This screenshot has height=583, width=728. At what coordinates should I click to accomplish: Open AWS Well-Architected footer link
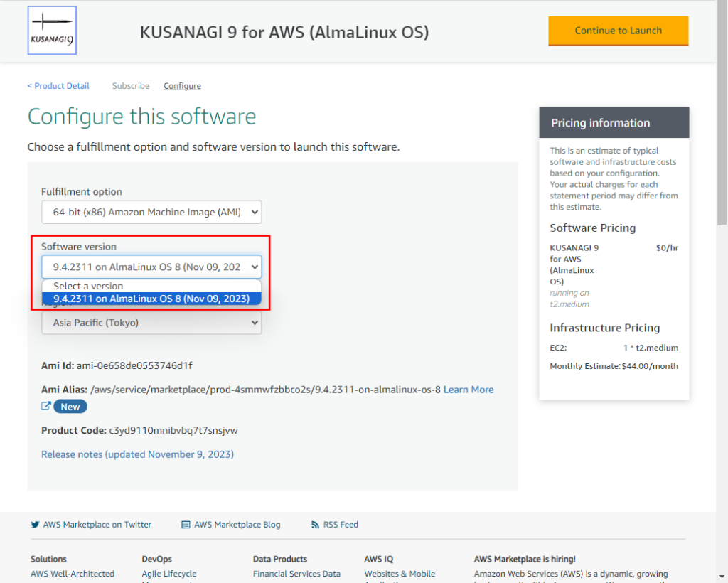click(x=73, y=574)
